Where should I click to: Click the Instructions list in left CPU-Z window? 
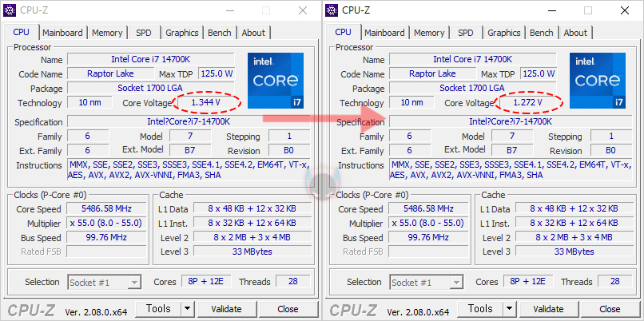pos(189,170)
